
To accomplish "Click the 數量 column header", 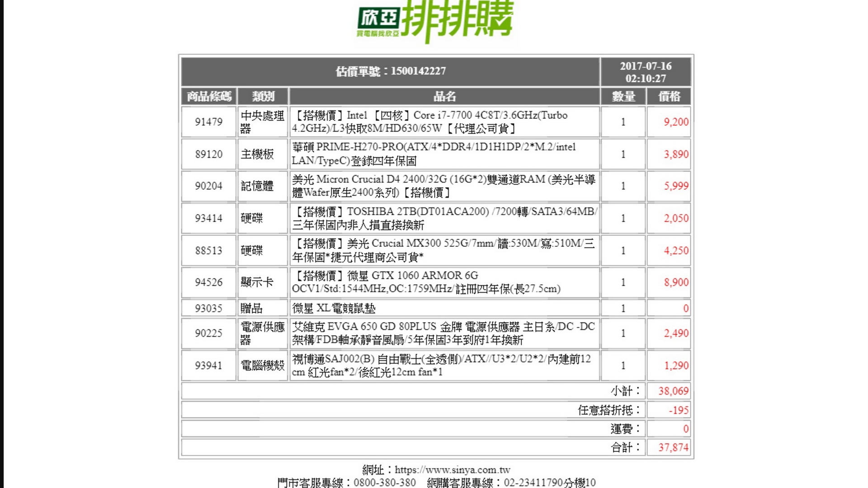I will pyautogui.click(x=623, y=96).
